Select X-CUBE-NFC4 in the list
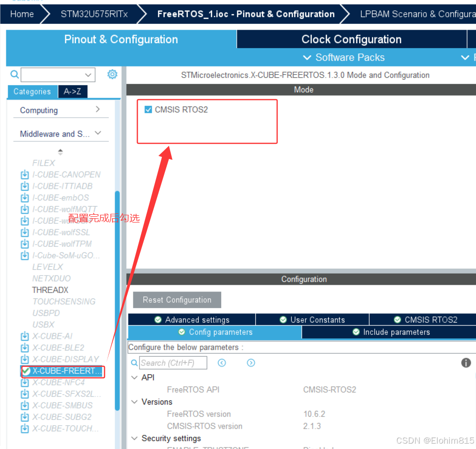Viewport: 476px width, 449px height. click(x=59, y=382)
